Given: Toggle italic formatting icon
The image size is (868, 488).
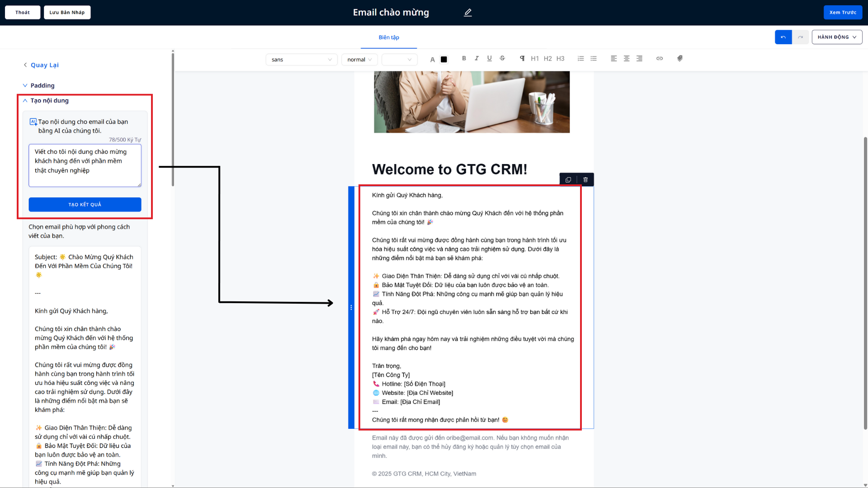Looking at the screenshot, I should (x=476, y=58).
